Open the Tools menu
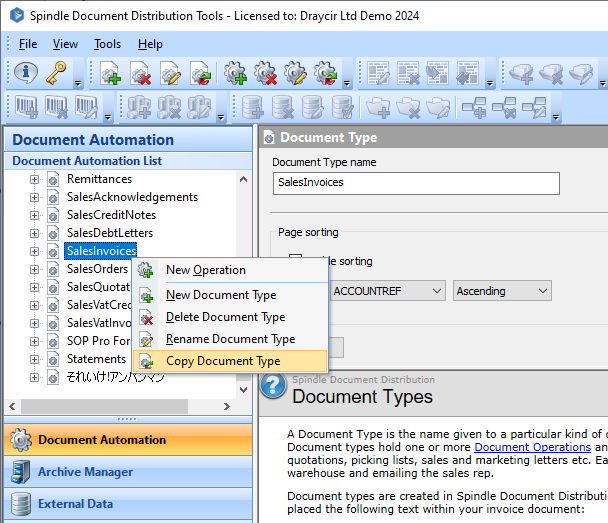The width and height of the screenshot is (608, 523). 107,44
